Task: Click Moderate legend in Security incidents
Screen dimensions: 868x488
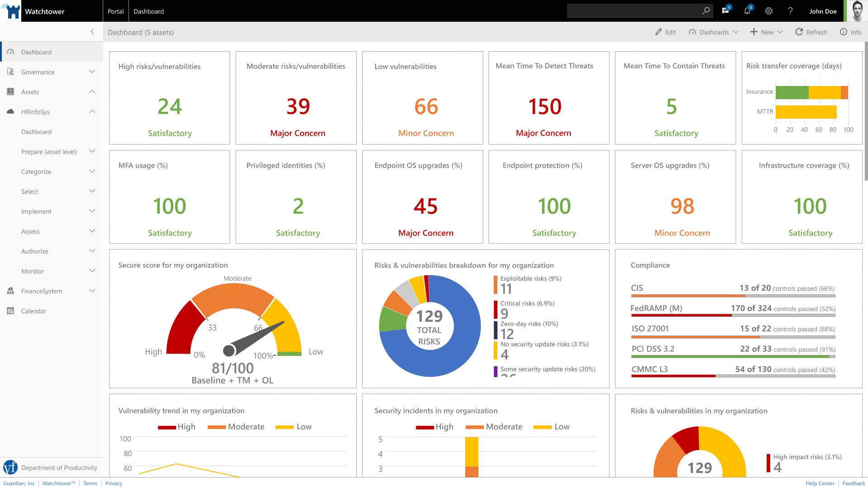Action: point(494,427)
